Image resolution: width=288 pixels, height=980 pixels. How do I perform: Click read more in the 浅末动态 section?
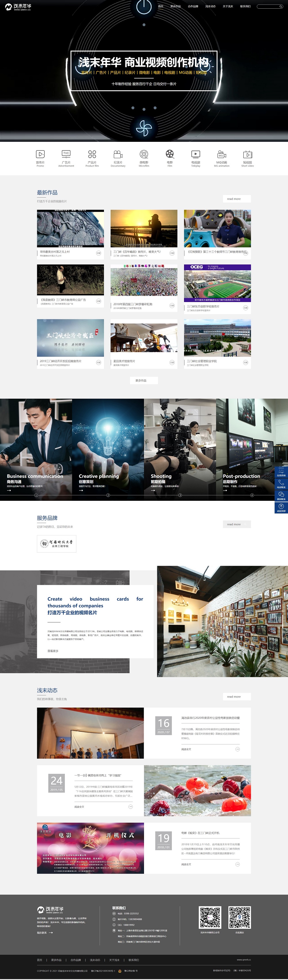pyautogui.click(x=236, y=697)
